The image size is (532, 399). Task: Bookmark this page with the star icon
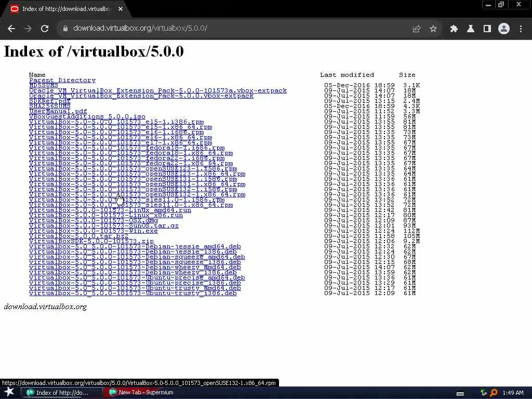(x=433, y=29)
